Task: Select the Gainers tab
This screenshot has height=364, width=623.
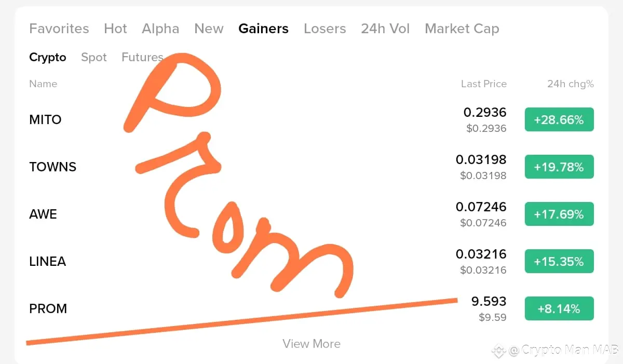Action: [x=263, y=29]
